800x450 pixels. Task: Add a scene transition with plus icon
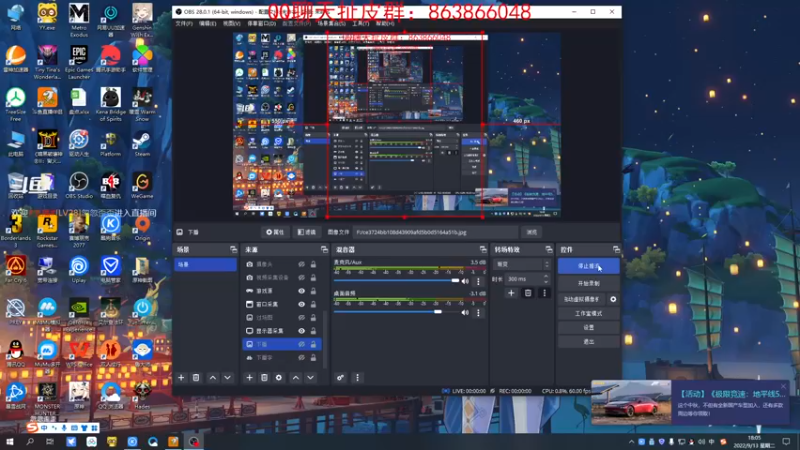click(x=511, y=293)
